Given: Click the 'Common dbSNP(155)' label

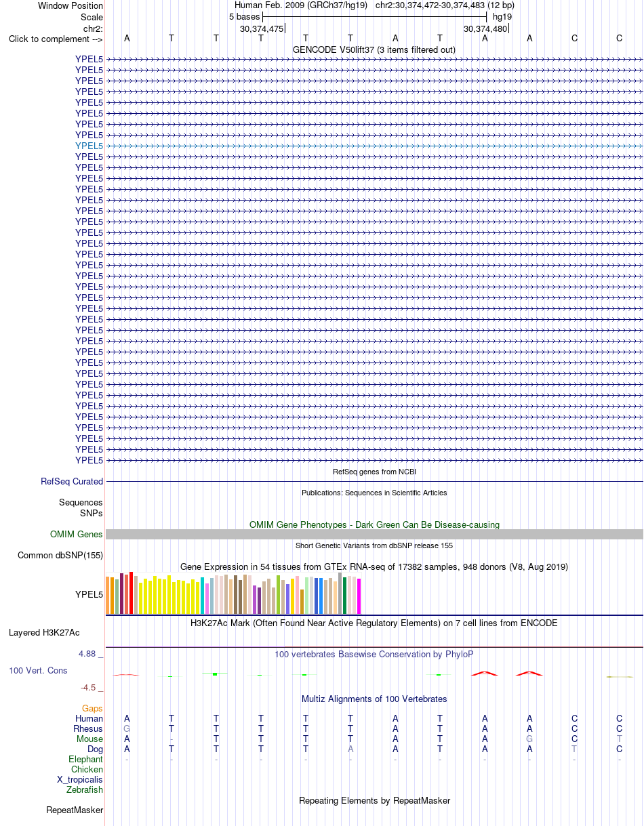Looking at the screenshot, I should [x=60, y=556].
